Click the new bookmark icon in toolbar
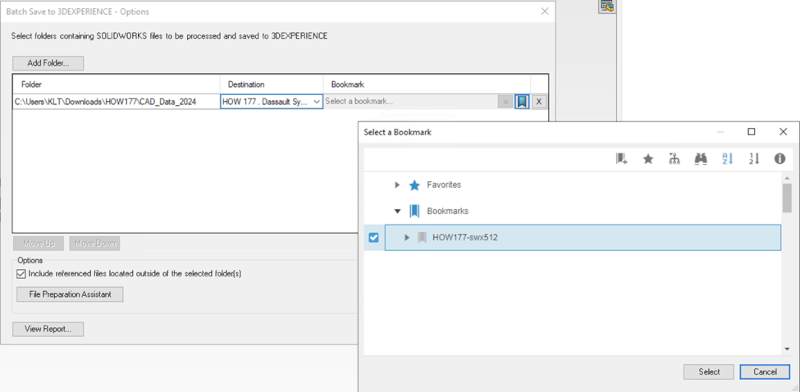800x392 pixels. click(621, 159)
